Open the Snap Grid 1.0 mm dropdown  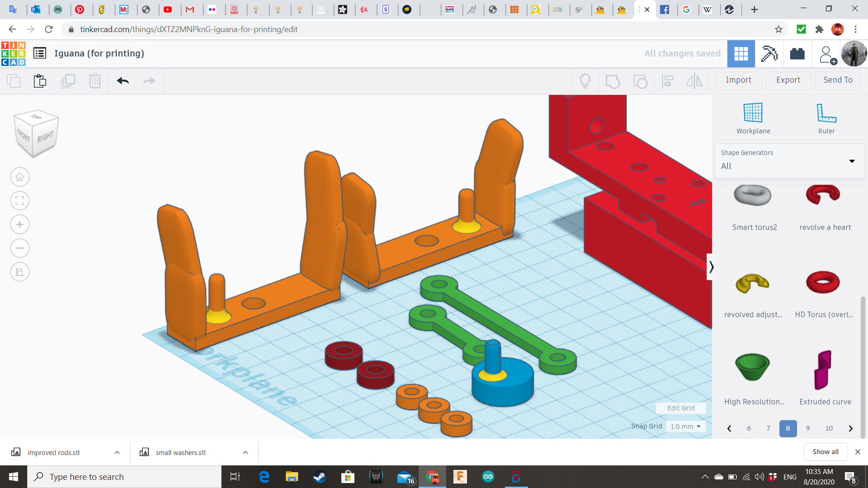point(685,426)
